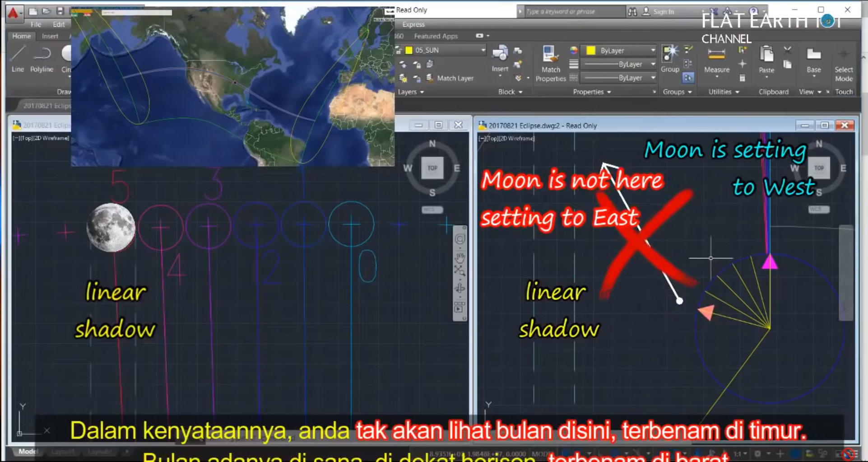Switch to the Insert ribbon tab
This screenshot has width=868, height=462.
pyautogui.click(x=50, y=36)
